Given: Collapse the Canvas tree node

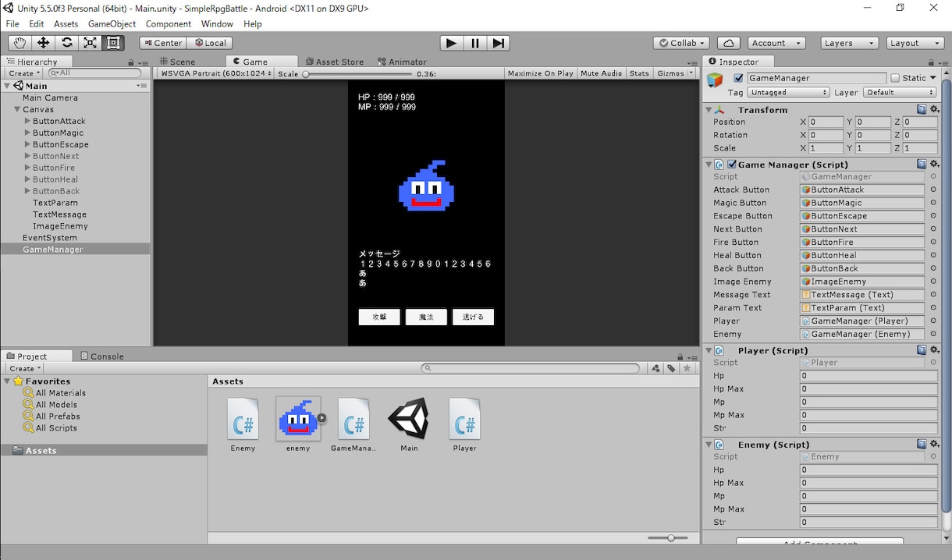Looking at the screenshot, I should tap(17, 109).
